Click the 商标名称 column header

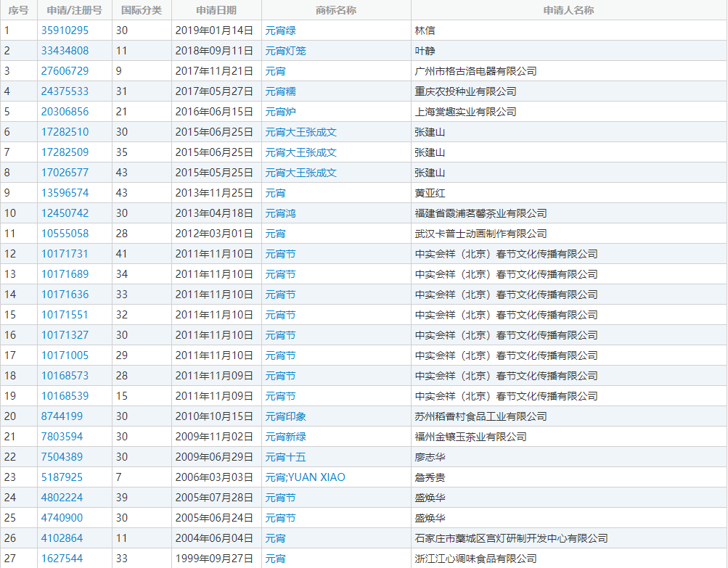pos(336,10)
